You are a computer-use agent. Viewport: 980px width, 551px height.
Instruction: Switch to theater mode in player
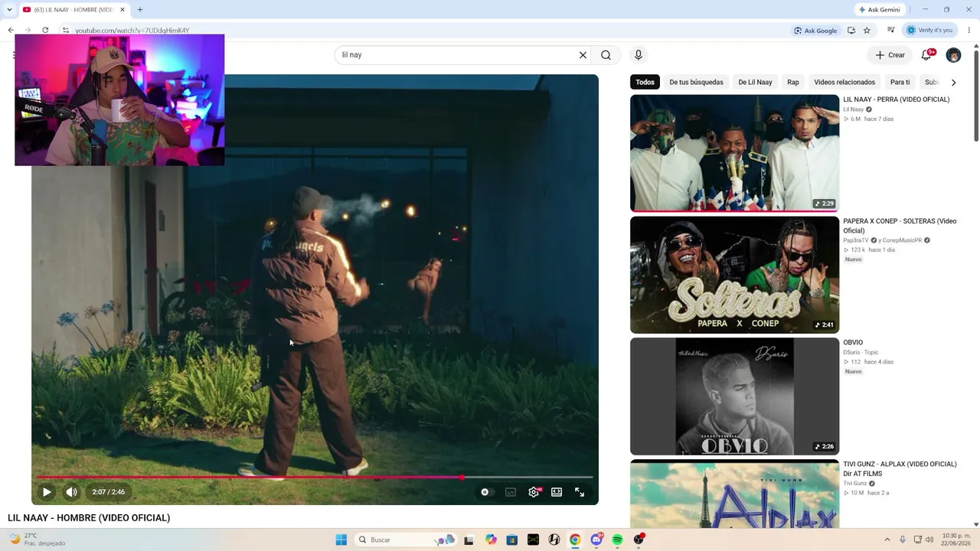point(557,492)
